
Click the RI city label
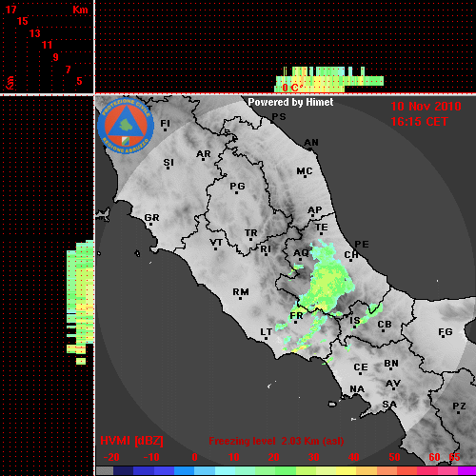pyautogui.click(x=266, y=248)
